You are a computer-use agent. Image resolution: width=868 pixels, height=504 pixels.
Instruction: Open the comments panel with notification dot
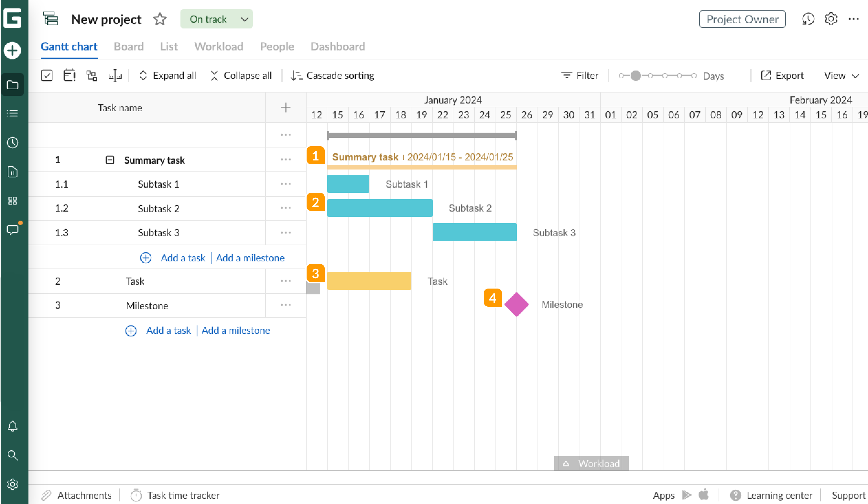coord(13,230)
